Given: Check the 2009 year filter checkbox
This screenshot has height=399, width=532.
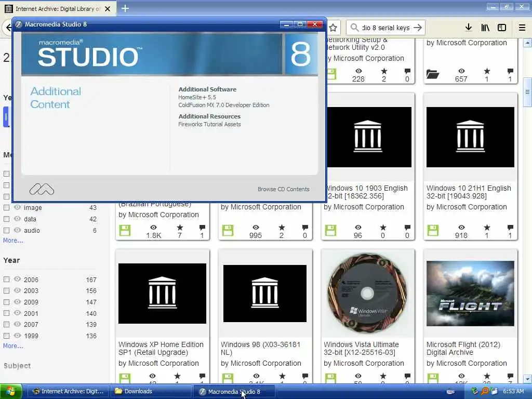Looking at the screenshot, I should tap(6, 302).
